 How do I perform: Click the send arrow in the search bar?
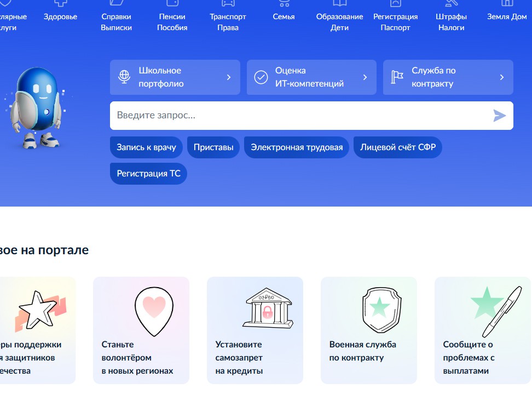[500, 116]
